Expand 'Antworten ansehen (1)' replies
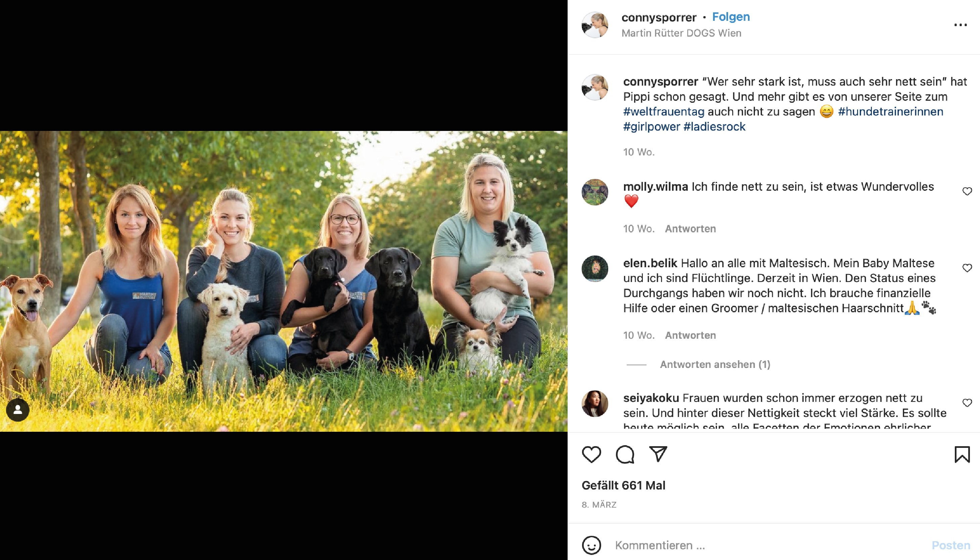This screenshot has width=980, height=560. pos(715,364)
